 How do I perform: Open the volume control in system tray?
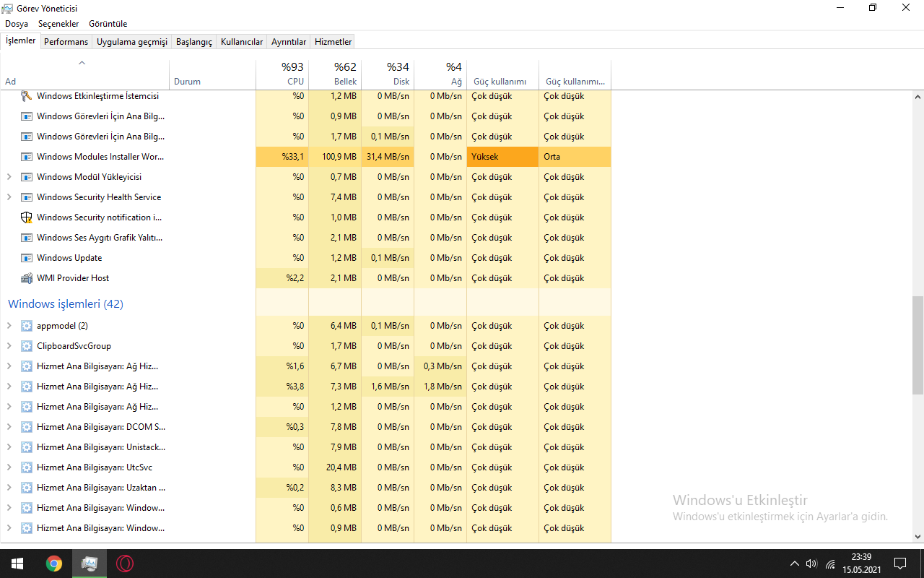(x=811, y=564)
